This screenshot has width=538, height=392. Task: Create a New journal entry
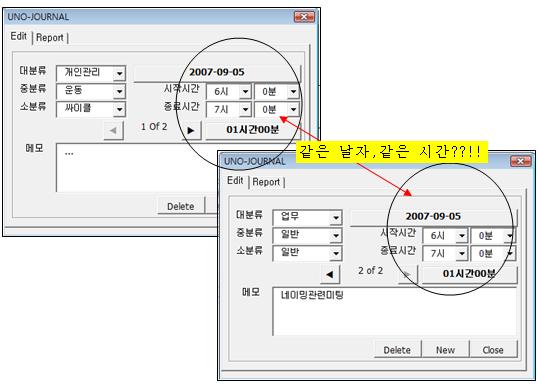tap(445, 350)
